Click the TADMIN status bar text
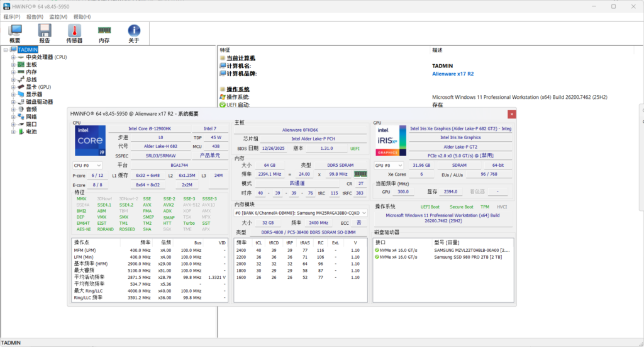Viewport: 644px width, 347px height. (x=11, y=343)
